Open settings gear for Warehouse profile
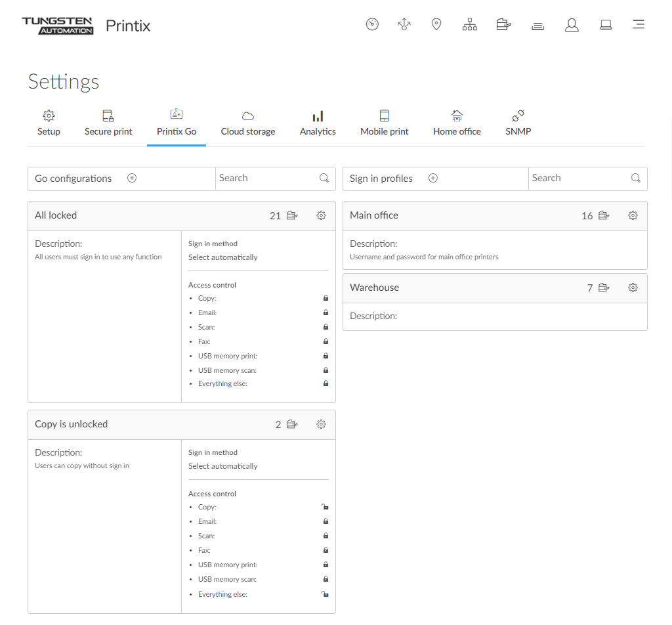 [x=633, y=288]
